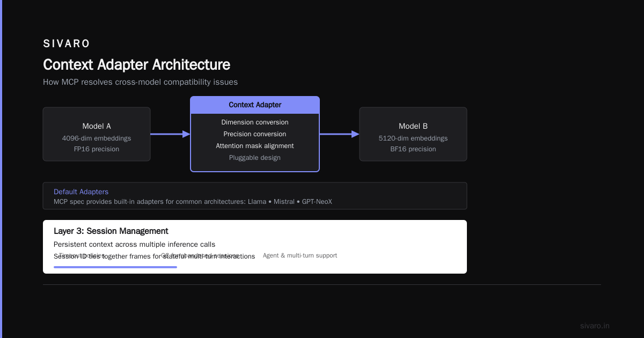644x338 pixels.
Task: Click the Model B box
Action: coord(413,134)
